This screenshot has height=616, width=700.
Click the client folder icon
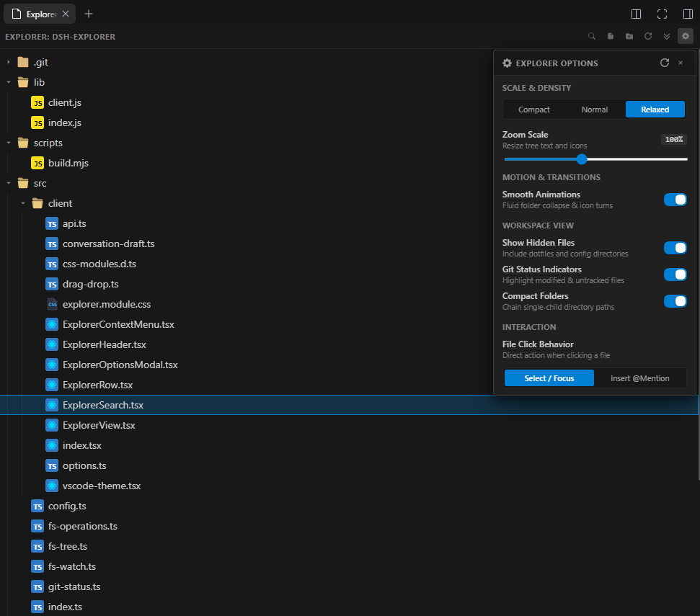pyautogui.click(x=37, y=203)
